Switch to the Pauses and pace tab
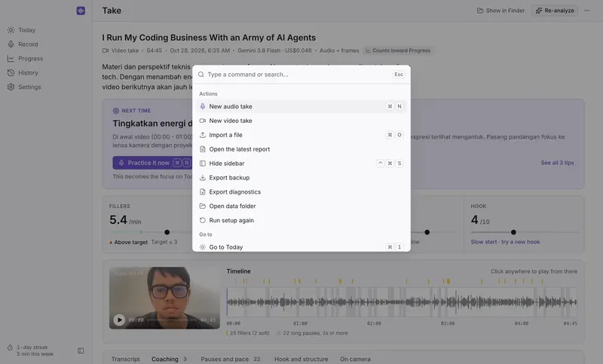The image size is (603, 364). (x=230, y=359)
